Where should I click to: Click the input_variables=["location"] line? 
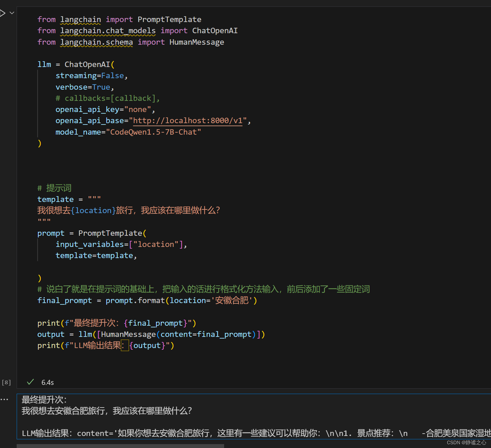tap(121, 244)
